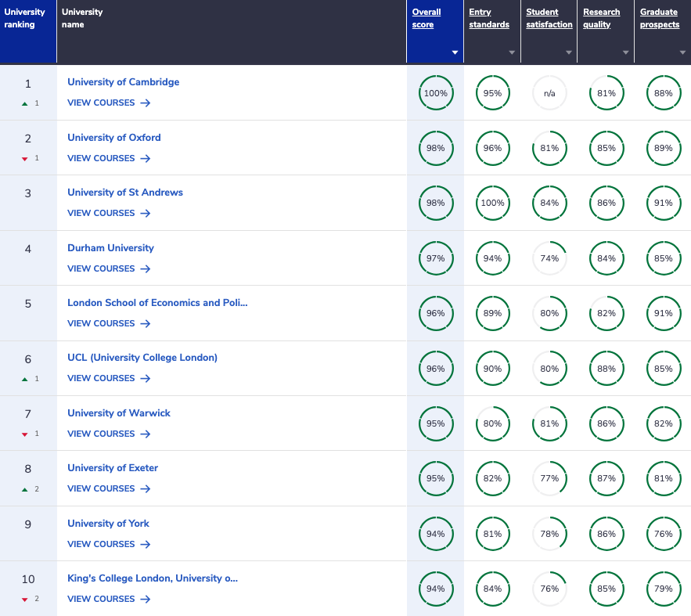Screen dimensions: 691x616
Task: Open University of Oxford page
Action: pyautogui.click(x=114, y=138)
